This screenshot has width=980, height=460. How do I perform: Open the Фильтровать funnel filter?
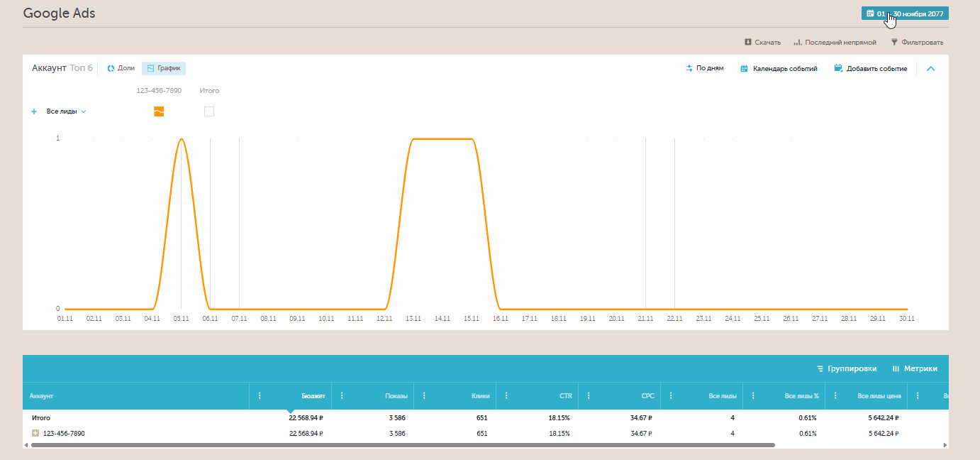tap(894, 43)
